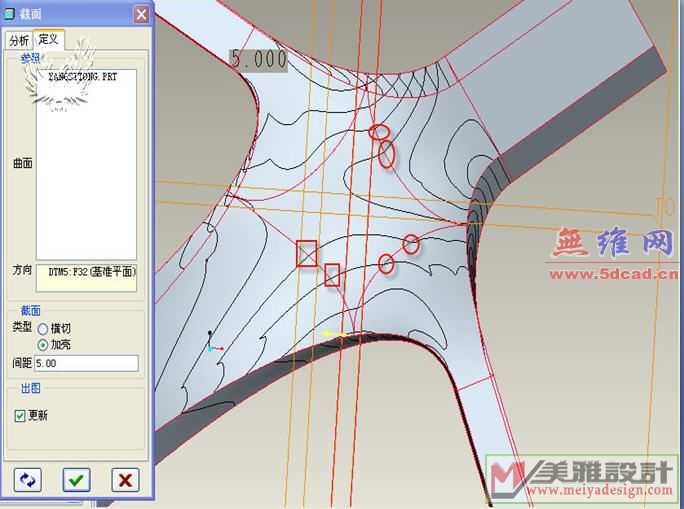Image resolution: width=684 pixels, height=509 pixels.
Task: Click the 5.000 dimension label in viewport
Action: coord(259,59)
